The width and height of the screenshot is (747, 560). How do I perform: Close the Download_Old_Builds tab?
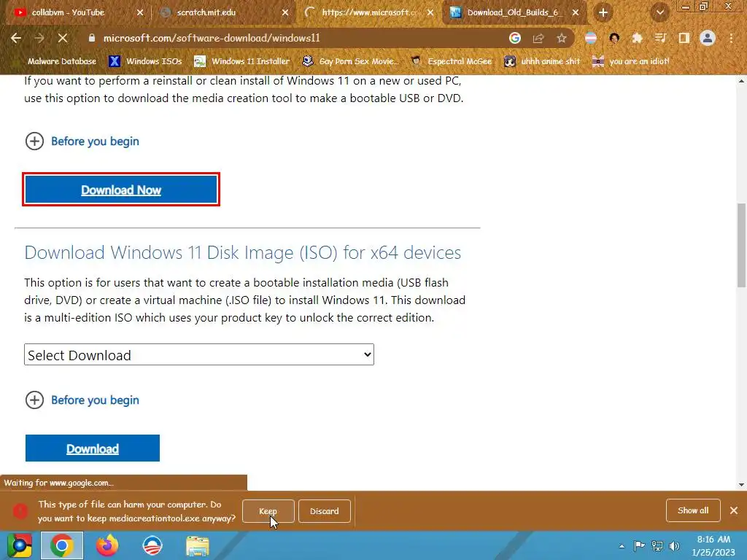point(576,12)
